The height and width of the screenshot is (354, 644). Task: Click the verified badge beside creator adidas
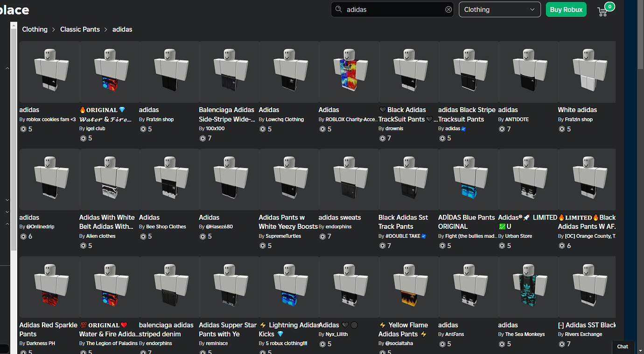click(463, 129)
